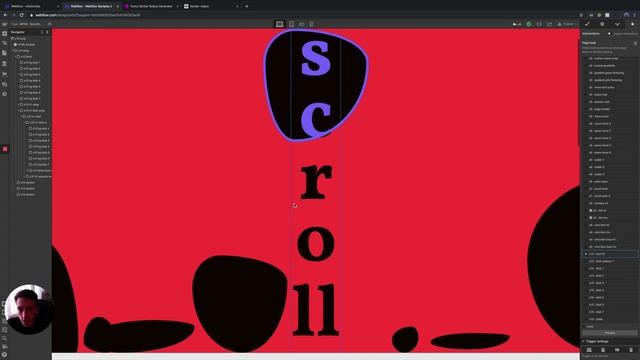Open the help icon at bottom left
The width and height of the screenshot is (640, 360).
pos(4,355)
